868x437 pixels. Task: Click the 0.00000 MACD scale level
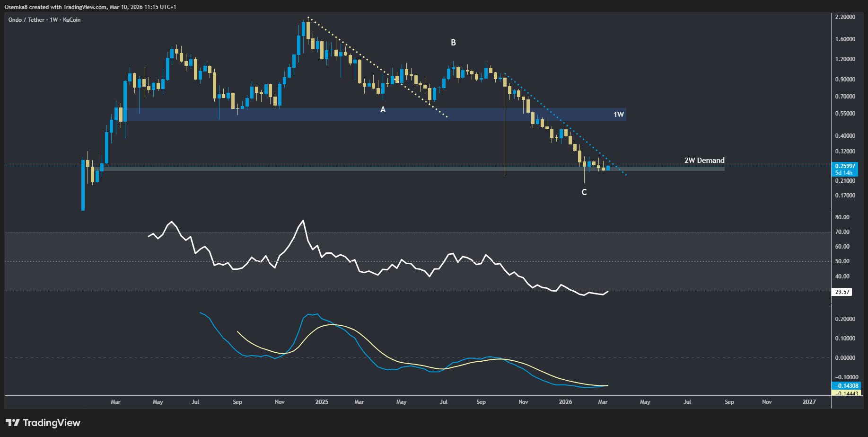tap(845, 358)
